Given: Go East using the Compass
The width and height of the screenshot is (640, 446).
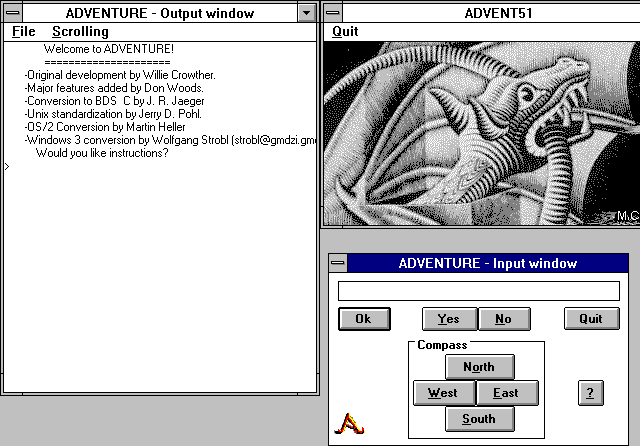Looking at the screenshot, I should click(507, 393).
